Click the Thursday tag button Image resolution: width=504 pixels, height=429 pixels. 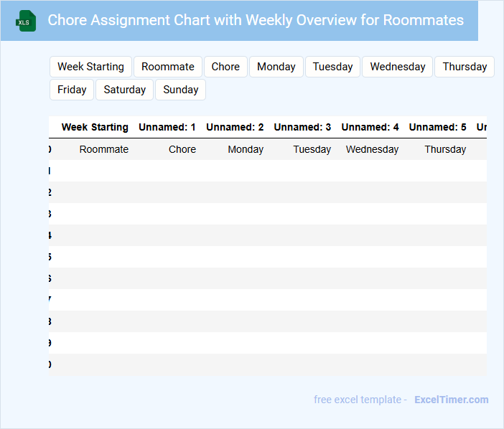(x=465, y=67)
